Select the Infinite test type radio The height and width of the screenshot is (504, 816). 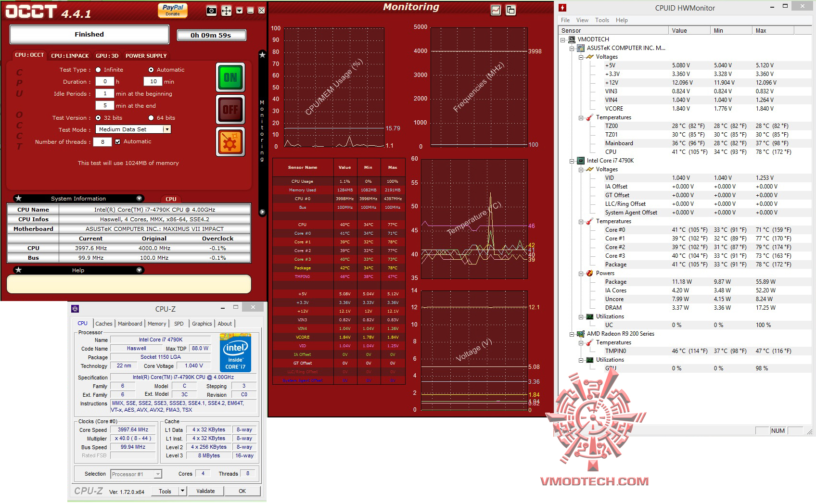tap(98, 70)
